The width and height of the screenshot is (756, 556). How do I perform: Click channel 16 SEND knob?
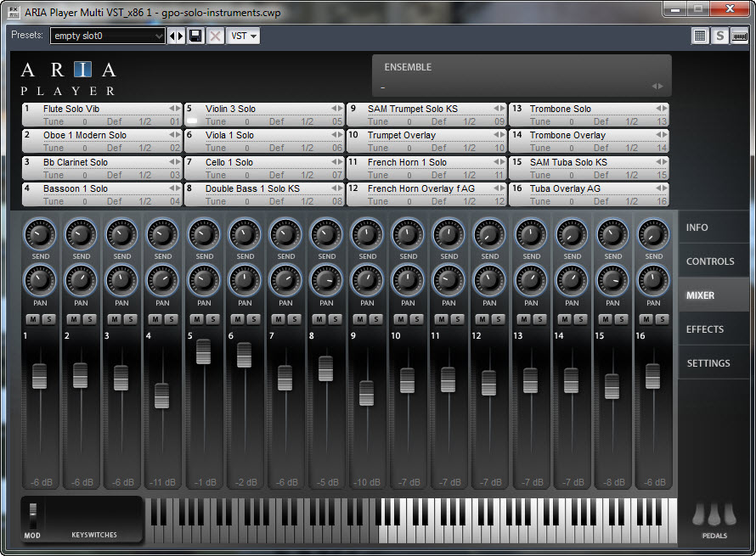pyautogui.click(x=653, y=234)
